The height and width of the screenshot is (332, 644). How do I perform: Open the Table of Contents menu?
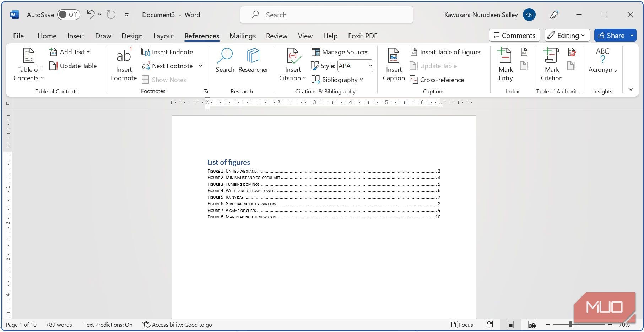(x=29, y=64)
